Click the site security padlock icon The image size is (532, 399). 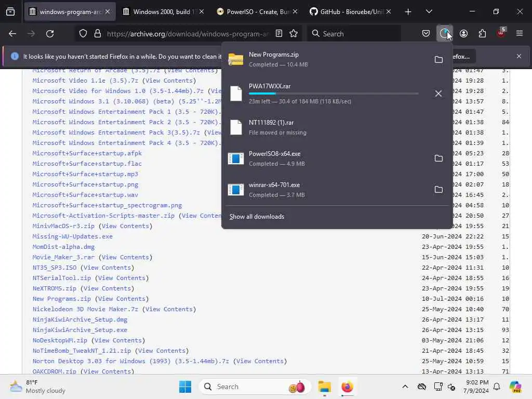(x=98, y=34)
